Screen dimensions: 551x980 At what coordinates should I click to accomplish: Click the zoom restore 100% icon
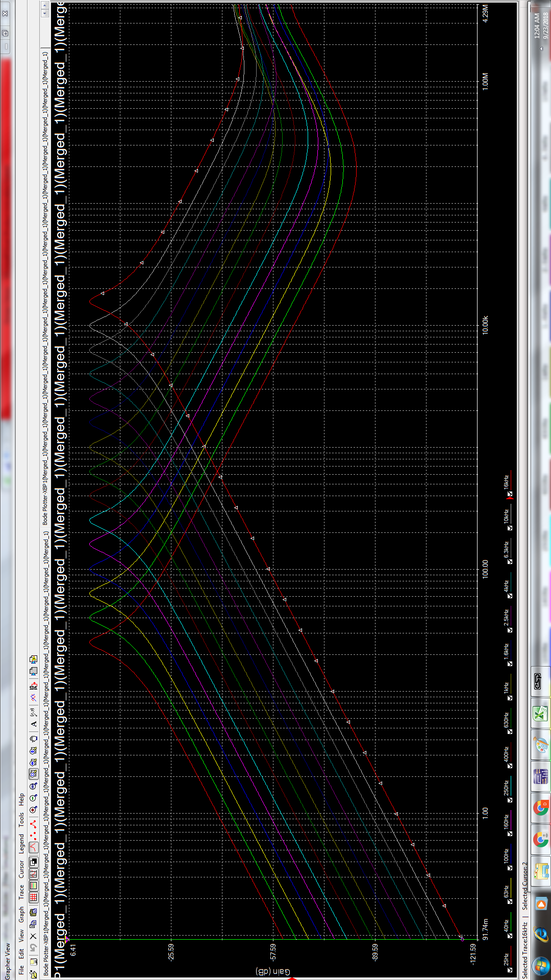[33, 786]
